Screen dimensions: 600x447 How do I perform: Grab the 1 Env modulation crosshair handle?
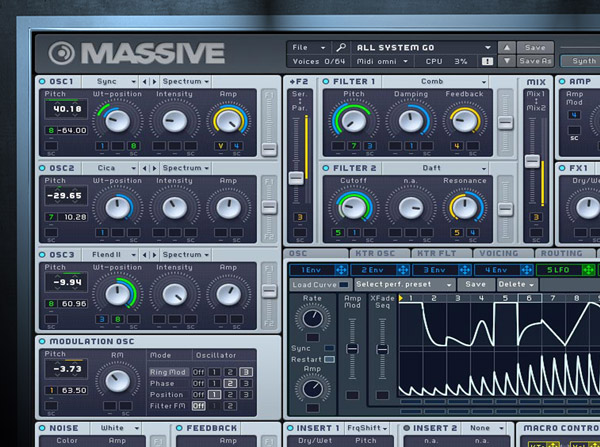point(341,270)
